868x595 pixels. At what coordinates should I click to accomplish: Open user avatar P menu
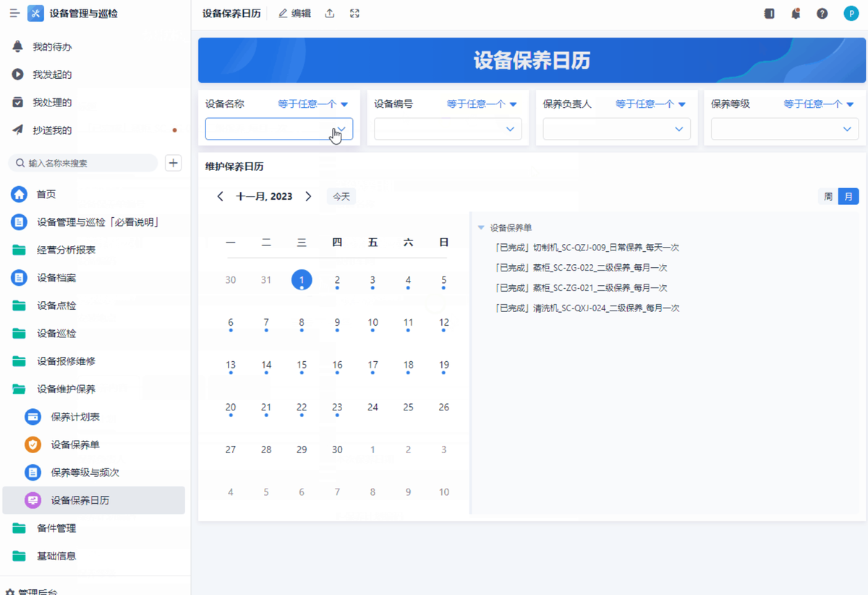(851, 14)
